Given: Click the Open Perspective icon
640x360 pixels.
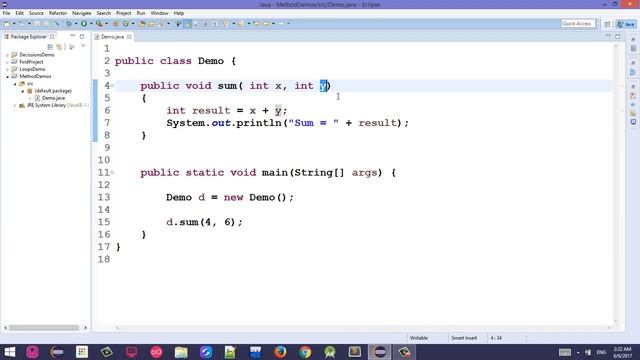Looking at the screenshot, I should pyautogui.click(x=607, y=24).
